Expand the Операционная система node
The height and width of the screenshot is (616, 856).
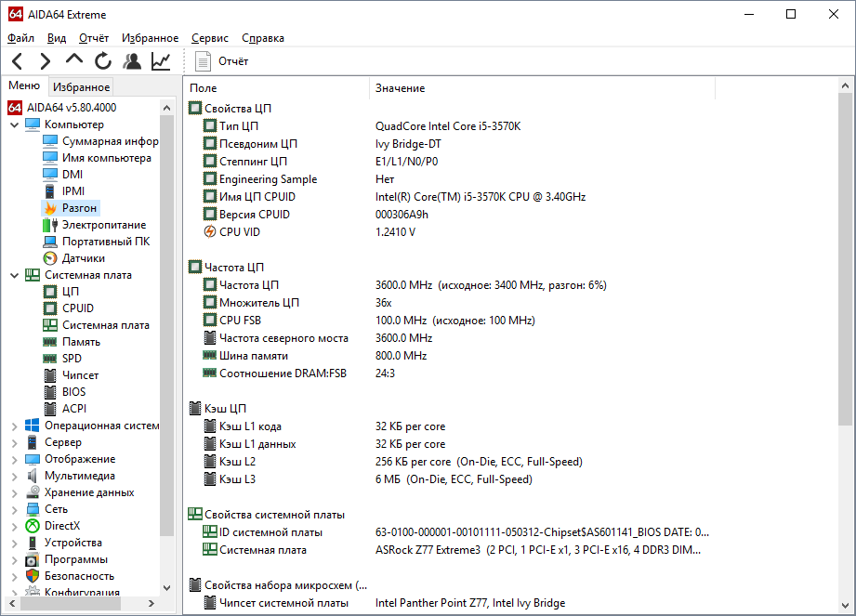(15, 426)
